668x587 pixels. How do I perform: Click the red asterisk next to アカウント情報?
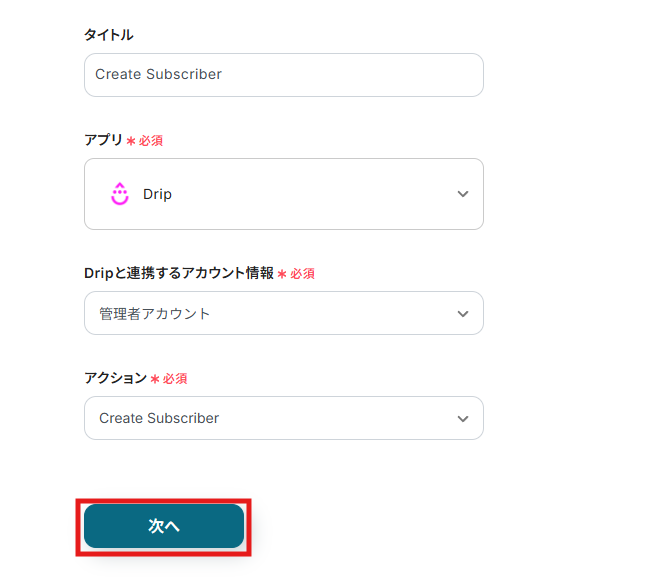tap(282, 273)
